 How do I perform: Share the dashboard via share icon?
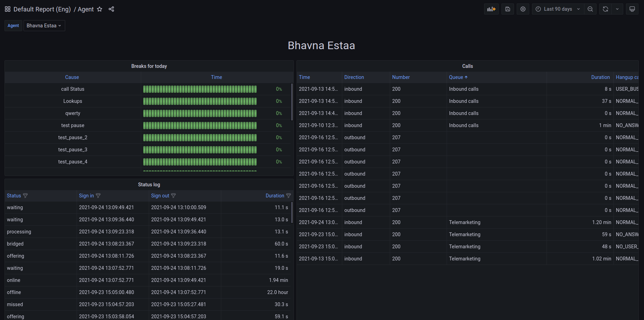point(111,9)
